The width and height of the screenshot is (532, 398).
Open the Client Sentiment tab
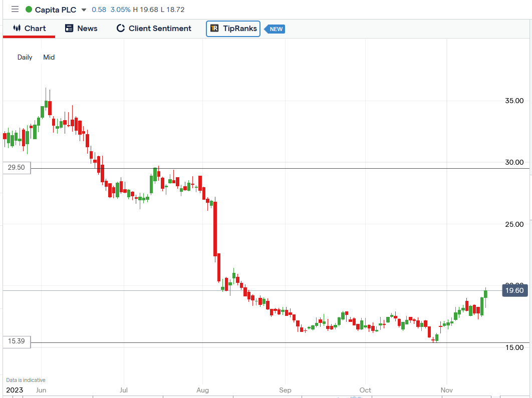coord(154,29)
